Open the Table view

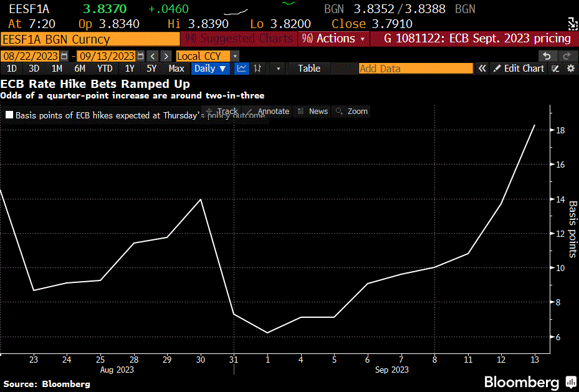click(x=309, y=69)
